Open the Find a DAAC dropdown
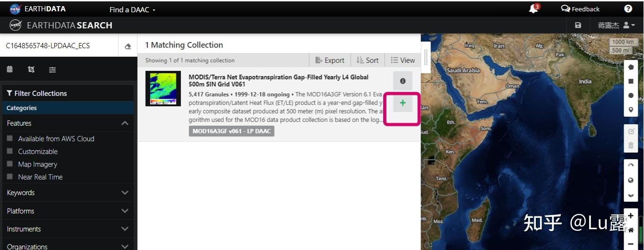Screen dimensions: 644x250 [x=132, y=9]
